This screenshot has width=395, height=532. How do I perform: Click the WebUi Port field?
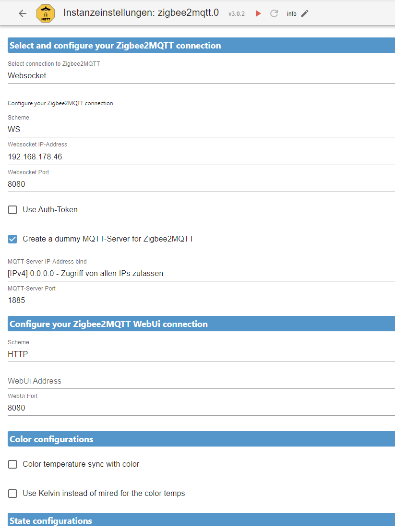pos(201,408)
